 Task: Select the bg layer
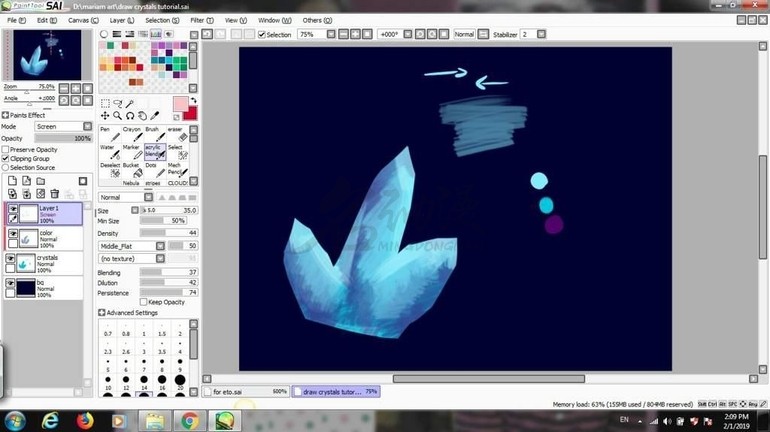tap(58, 288)
